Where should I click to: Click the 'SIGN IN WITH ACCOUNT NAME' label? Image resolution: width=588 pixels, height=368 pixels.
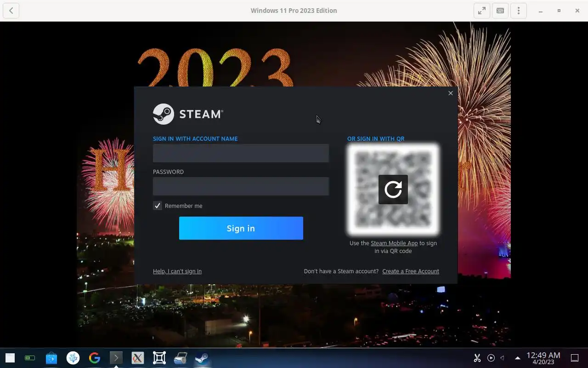pyautogui.click(x=195, y=138)
